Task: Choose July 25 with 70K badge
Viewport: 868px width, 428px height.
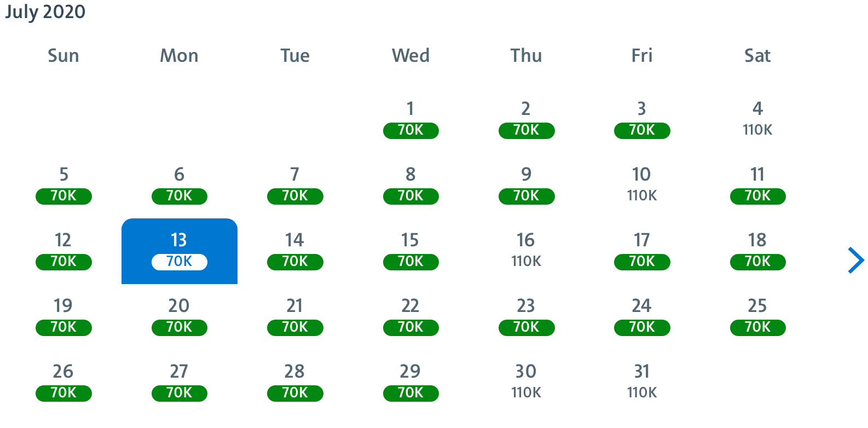Action: (x=757, y=317)
